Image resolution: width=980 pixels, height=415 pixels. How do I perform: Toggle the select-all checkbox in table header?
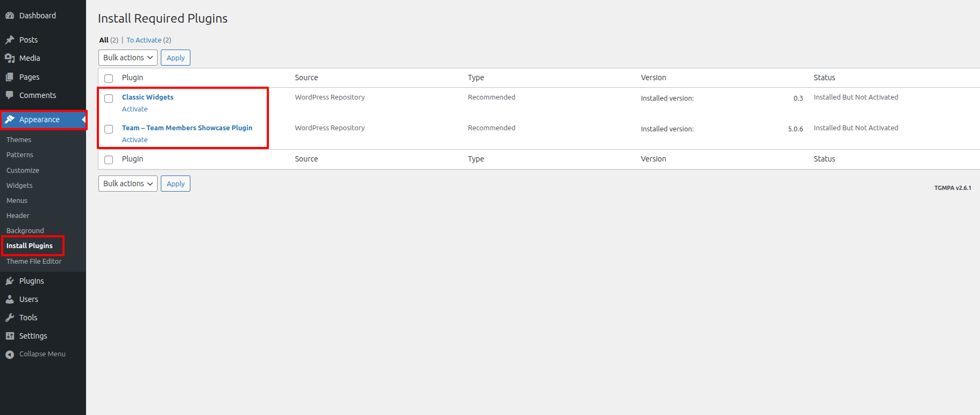tap(109, 79)
